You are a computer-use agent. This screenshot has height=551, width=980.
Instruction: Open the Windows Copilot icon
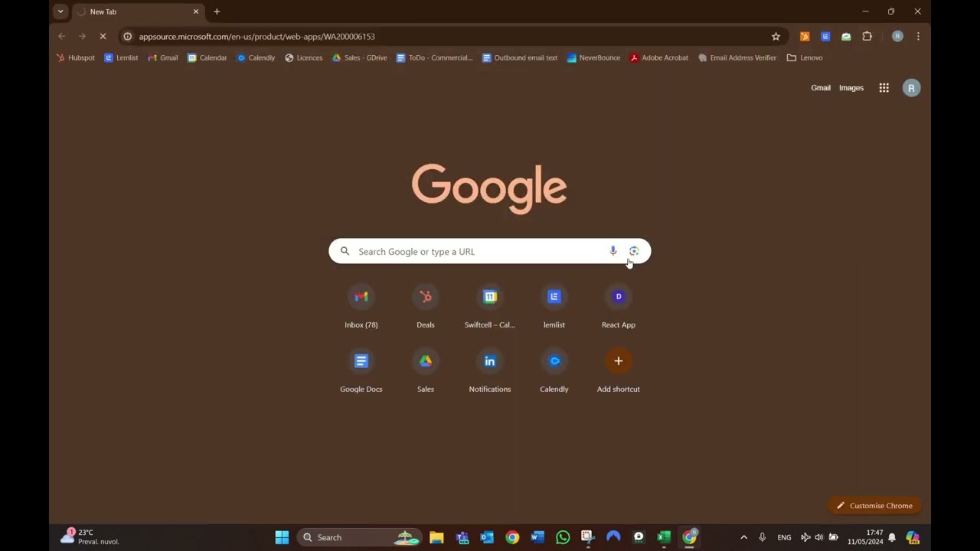tap(913, 537)
